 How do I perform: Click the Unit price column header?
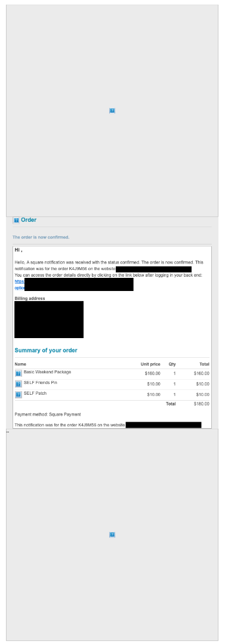(150, 364)
